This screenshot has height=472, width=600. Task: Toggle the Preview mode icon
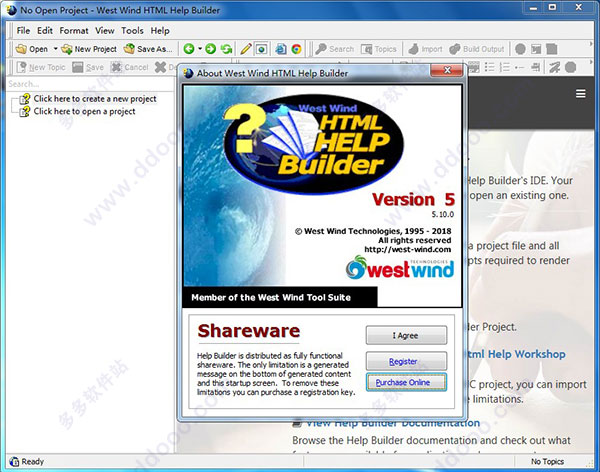(x=262, y=49)
